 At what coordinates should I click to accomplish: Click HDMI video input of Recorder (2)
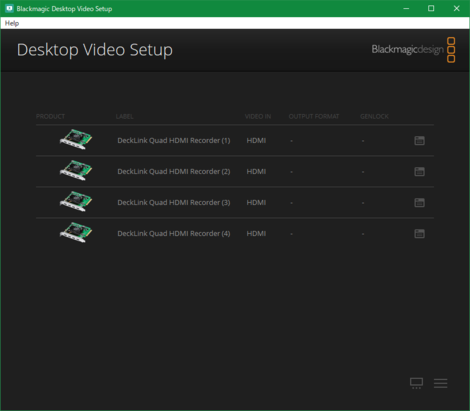point(256,172)
